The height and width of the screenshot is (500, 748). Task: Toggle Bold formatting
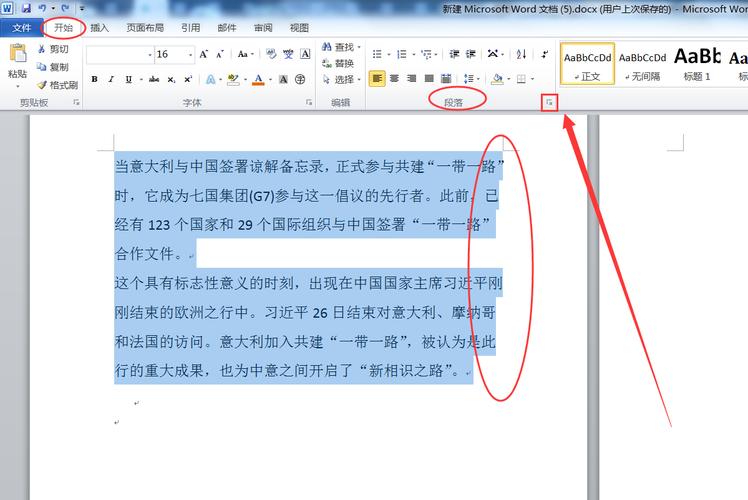94,79
